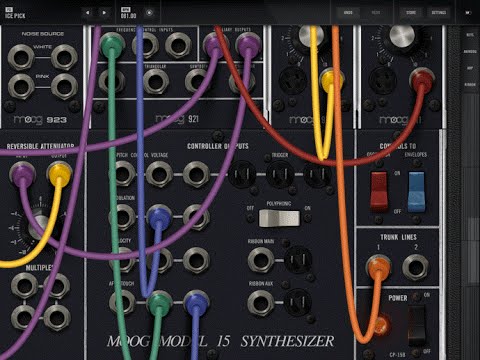This screenshot has height=360, width=480.
Task: Tap the TRIANGULAR waveform output jack
Action: [x=156, y=81]
